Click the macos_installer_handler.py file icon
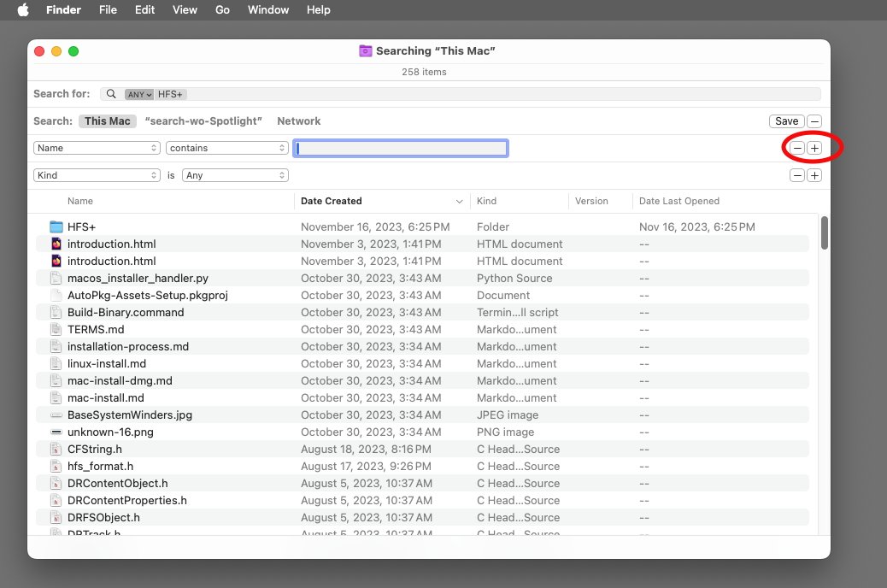Viewport: 887px width, 588px height. click(x=56, y=278)
